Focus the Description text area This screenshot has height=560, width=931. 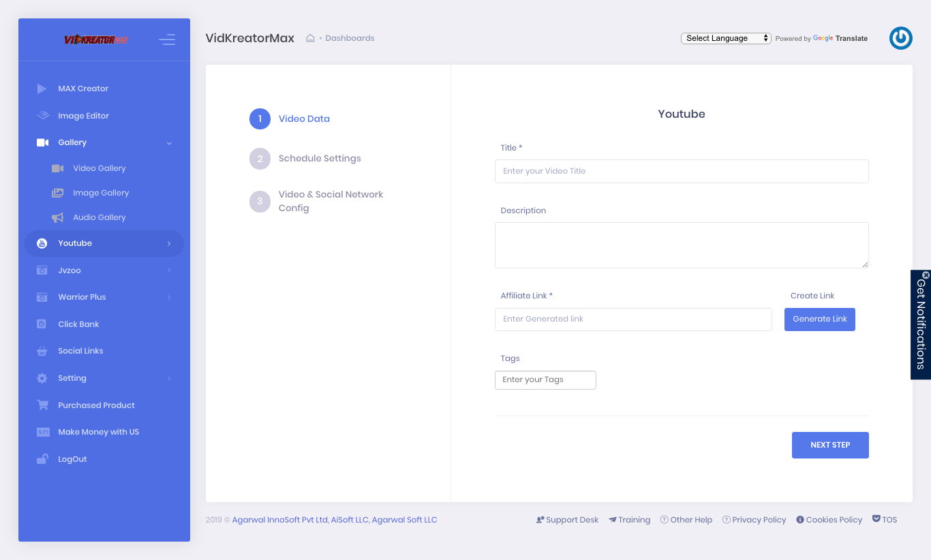(682, 245)
